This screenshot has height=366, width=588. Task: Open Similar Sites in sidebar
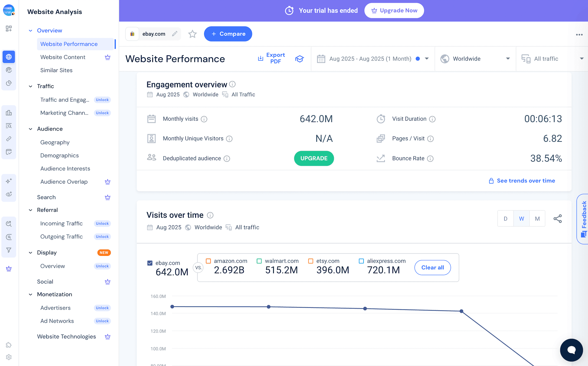coord(56,70)
